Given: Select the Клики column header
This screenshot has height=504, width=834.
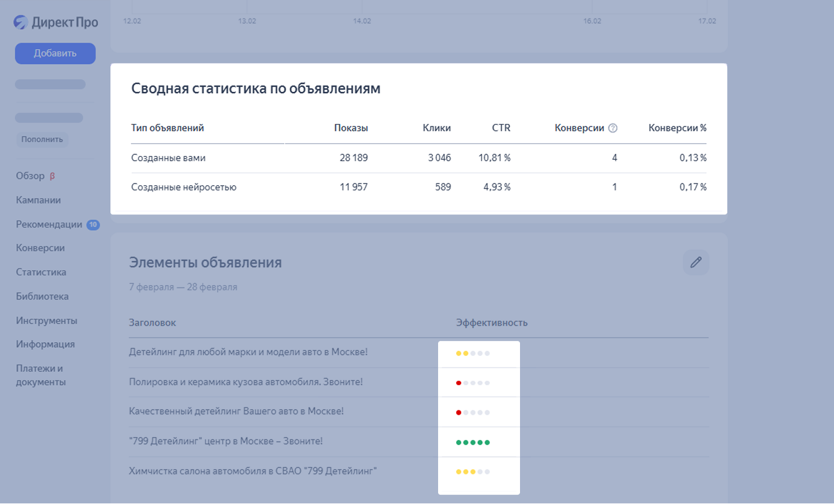Looking at the screenshot, I should point(437,128).
